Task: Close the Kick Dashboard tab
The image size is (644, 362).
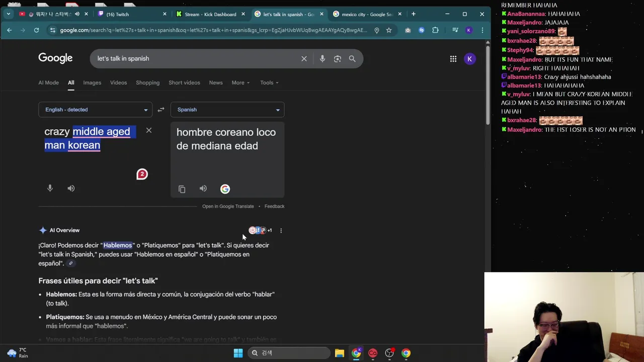Action: tap(243, 14)
